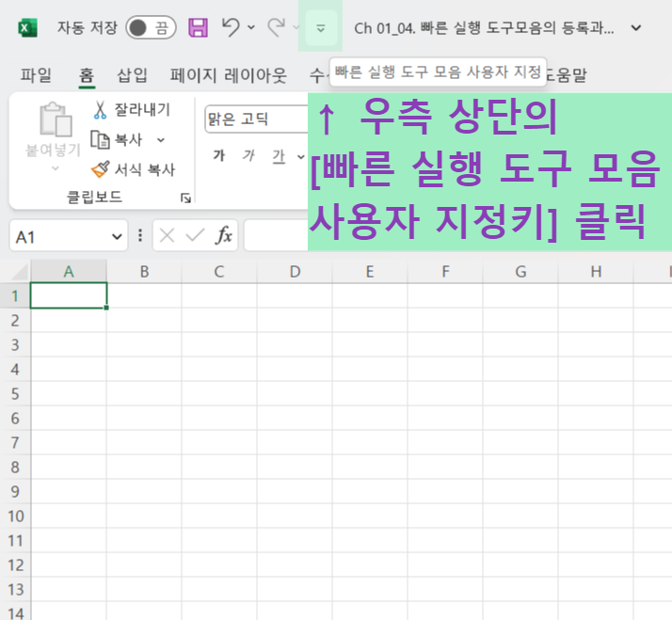Select column F header
Viewport: 672px width, 620px height.
(445, 272)
